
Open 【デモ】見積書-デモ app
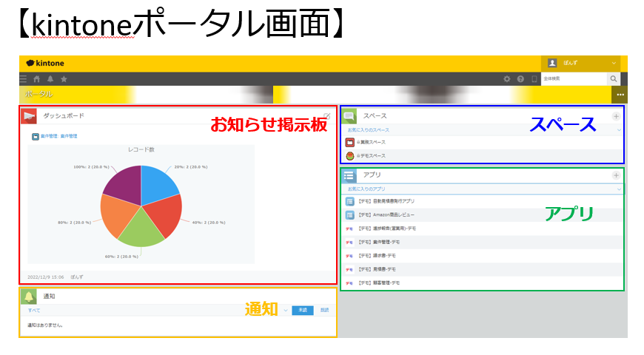tap(377, 269)
